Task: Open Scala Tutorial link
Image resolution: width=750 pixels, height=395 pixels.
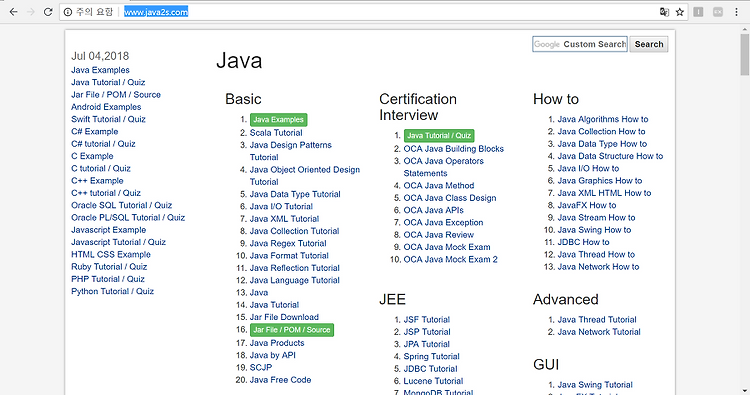Action: tap(276, 133)
